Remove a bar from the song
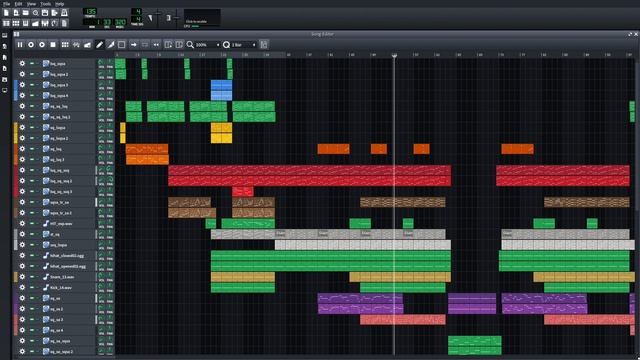This screenshot has width=640, height=360. 179,44
